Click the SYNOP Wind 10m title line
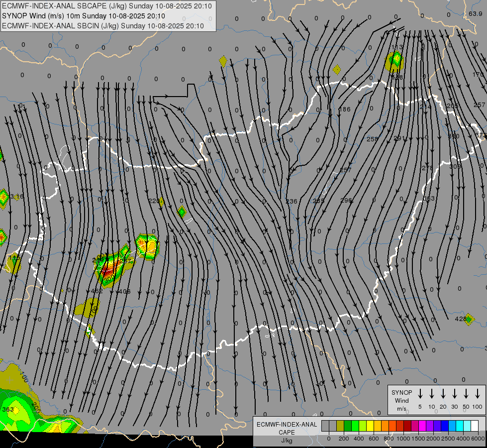This screenshot has width=487, height=448. pos(84,16)
